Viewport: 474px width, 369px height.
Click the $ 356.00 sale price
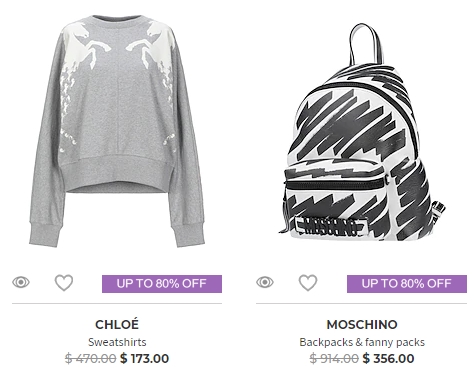click(x=388, y=358)
